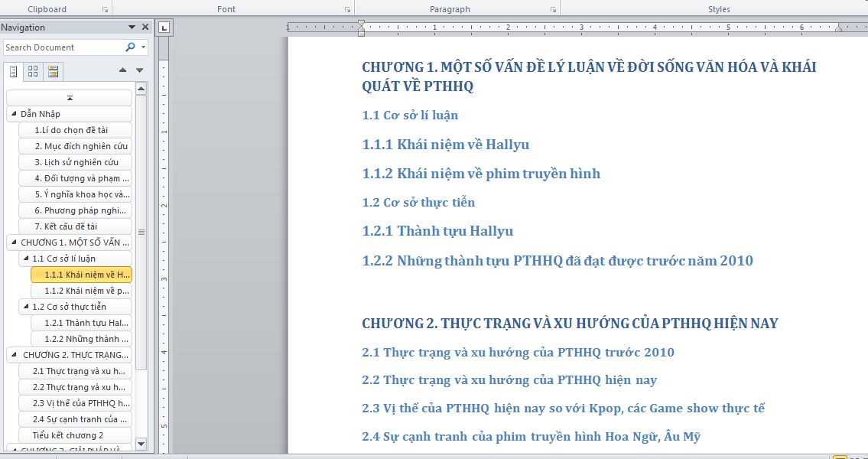Screen dimensions: 868x459
Task: Close the Navigation pane
Action: (145, 27)
